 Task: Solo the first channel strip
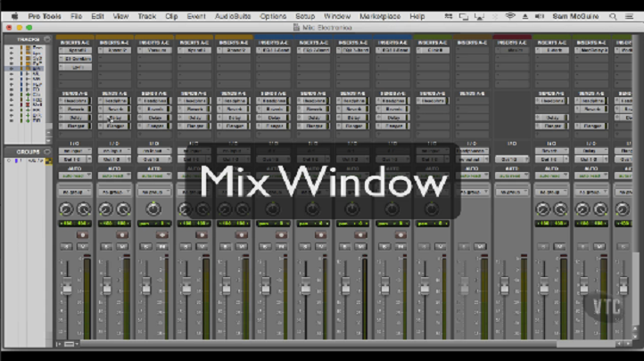click(67, 247)
